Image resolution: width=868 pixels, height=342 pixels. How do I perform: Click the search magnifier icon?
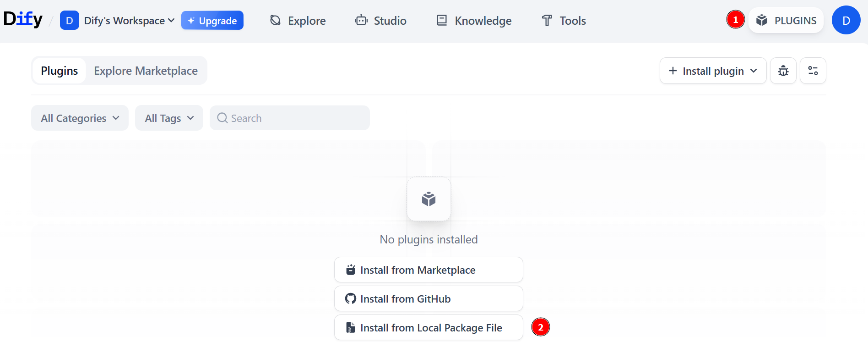click(222, 118)
